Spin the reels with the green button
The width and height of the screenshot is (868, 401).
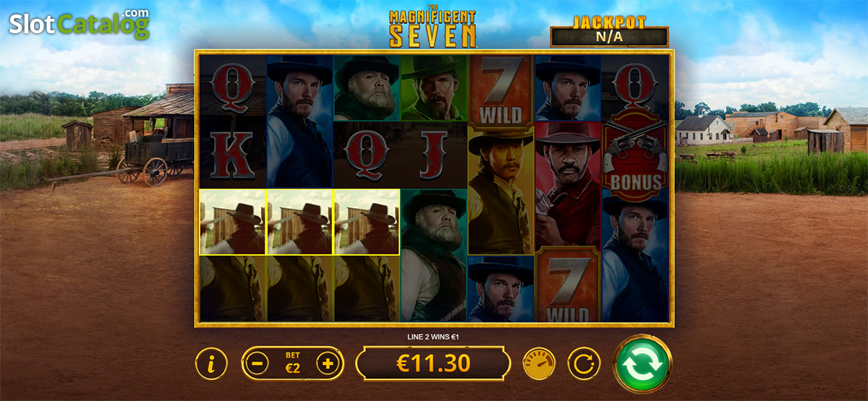(x=642, y=364)
